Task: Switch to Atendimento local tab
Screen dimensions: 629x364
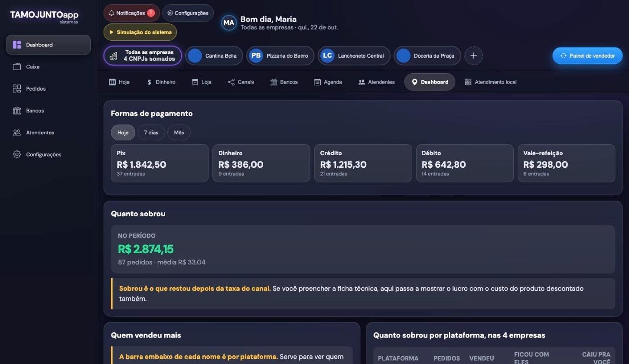Action: [x=491, y=82]
